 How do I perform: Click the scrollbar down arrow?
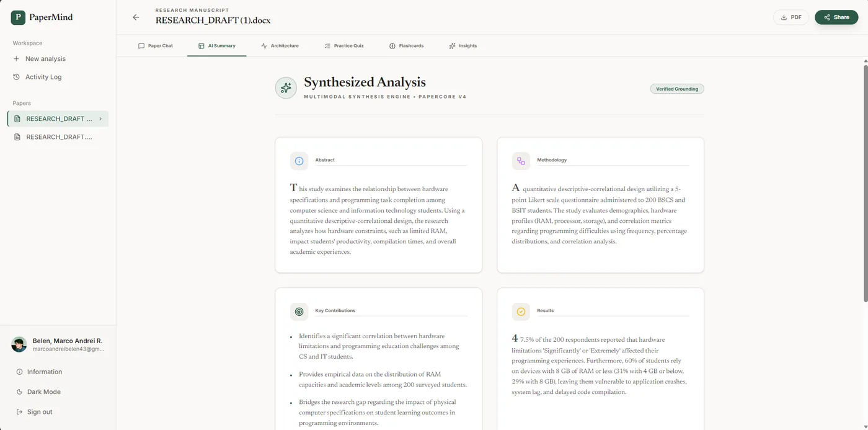point(865,426)
